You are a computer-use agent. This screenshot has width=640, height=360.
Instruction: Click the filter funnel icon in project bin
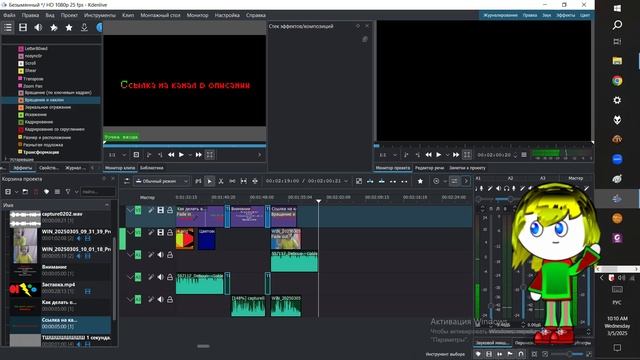68,191
